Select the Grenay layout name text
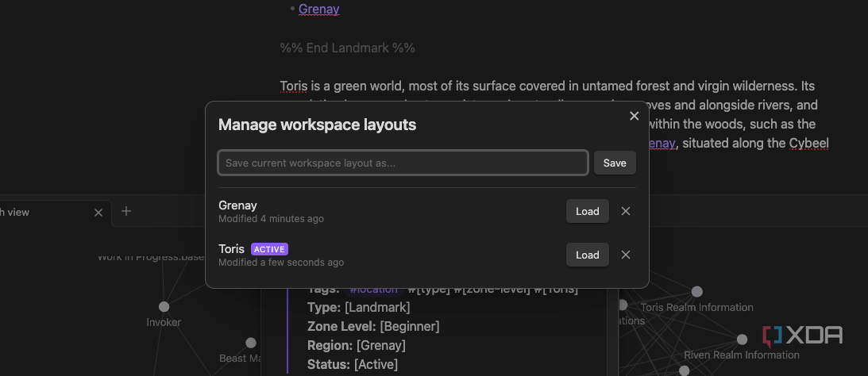Image resolution: width=868 pixels, height=376 pixels. pyautogui.click(x=238, y=205)
